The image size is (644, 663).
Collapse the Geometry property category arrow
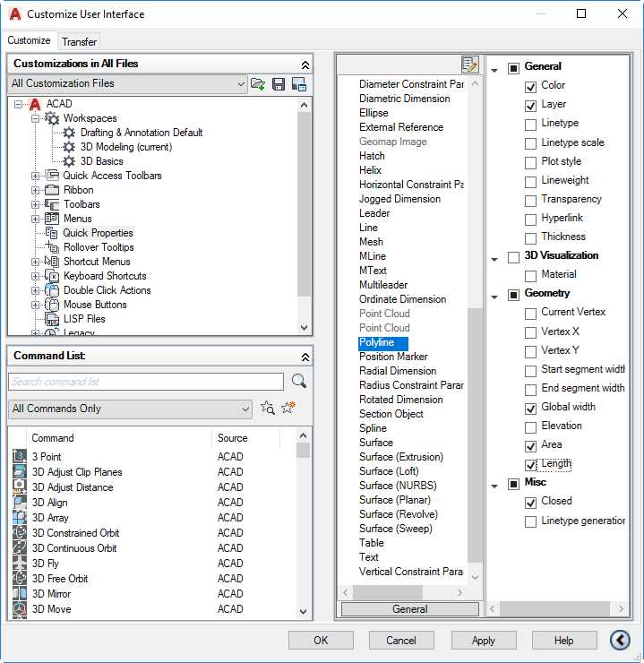(x=494, y=297)
